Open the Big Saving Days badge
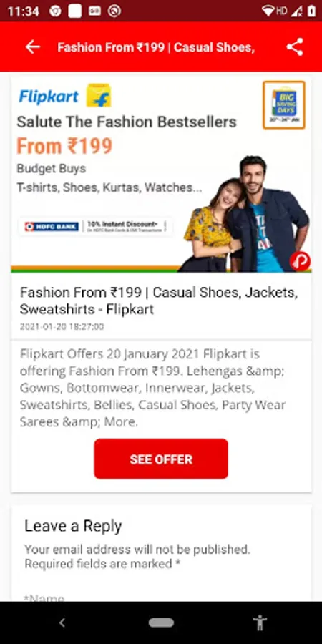This screenshot has width=322, height=644. click(284, 105)
